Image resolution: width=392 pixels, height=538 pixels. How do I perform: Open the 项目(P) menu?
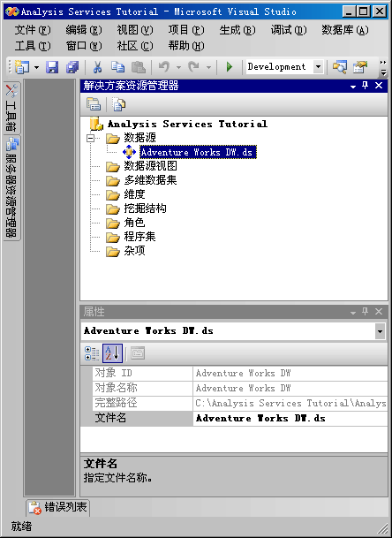click(186, 30)
